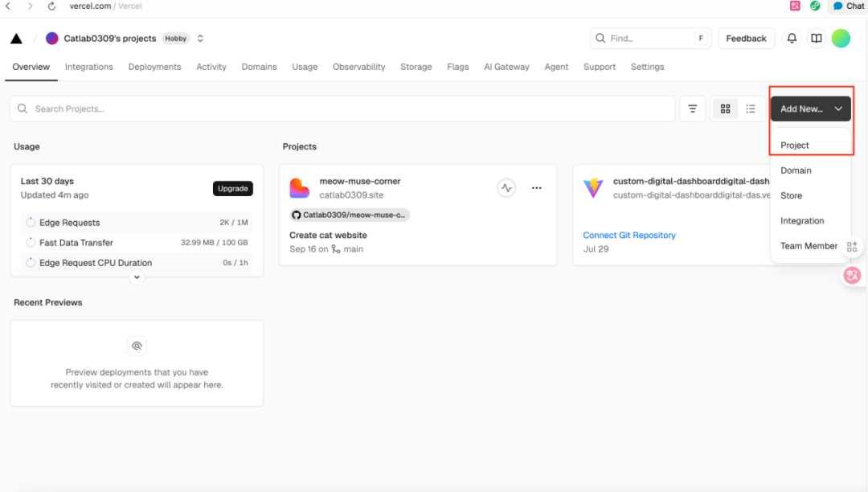The width and height of the screenshot is (868, 492).
Task: Open the Add New dropdown
Action: (810, 109)
